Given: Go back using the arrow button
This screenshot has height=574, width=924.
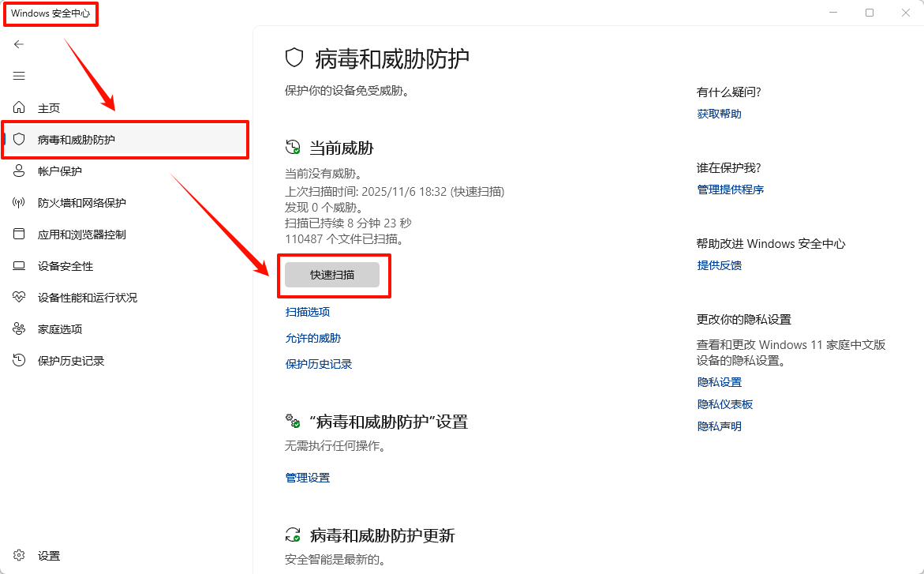Looking at the screenshot, I should tap(18, 44).
